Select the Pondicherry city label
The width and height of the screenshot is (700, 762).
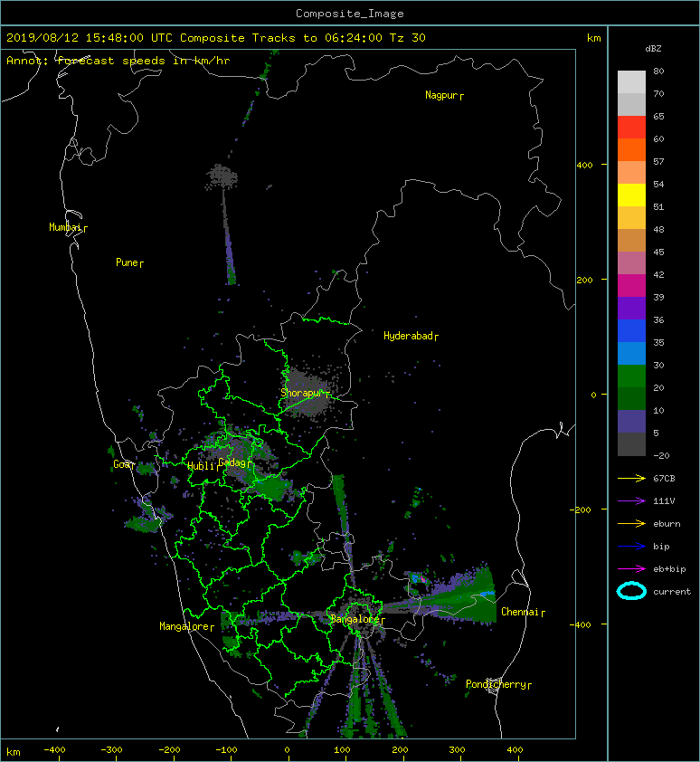click(x=498, y=684)
